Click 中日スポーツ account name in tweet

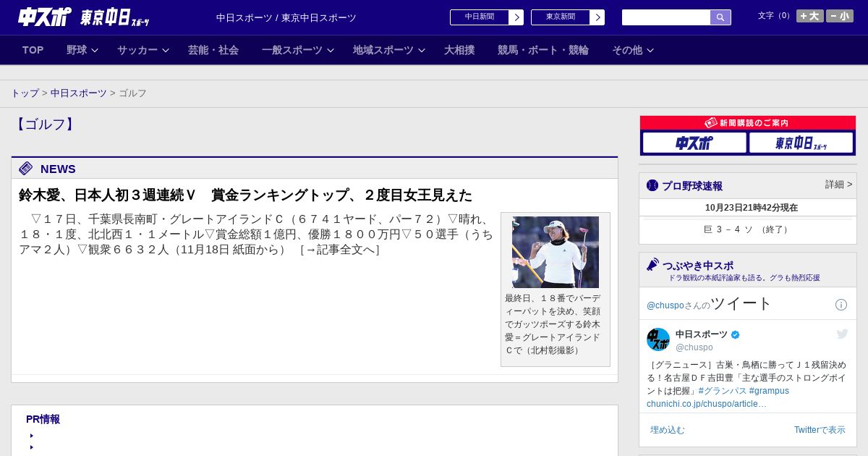click(702, 334)
